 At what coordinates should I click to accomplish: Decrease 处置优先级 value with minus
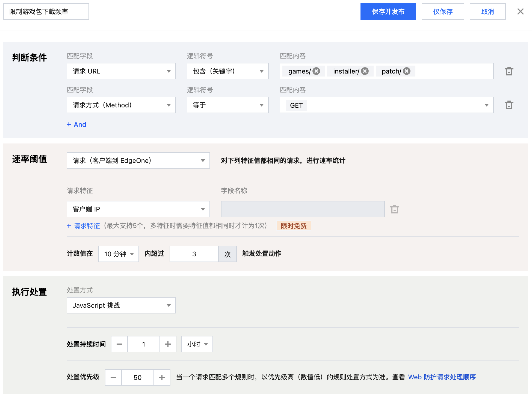(x=113, y=377)
